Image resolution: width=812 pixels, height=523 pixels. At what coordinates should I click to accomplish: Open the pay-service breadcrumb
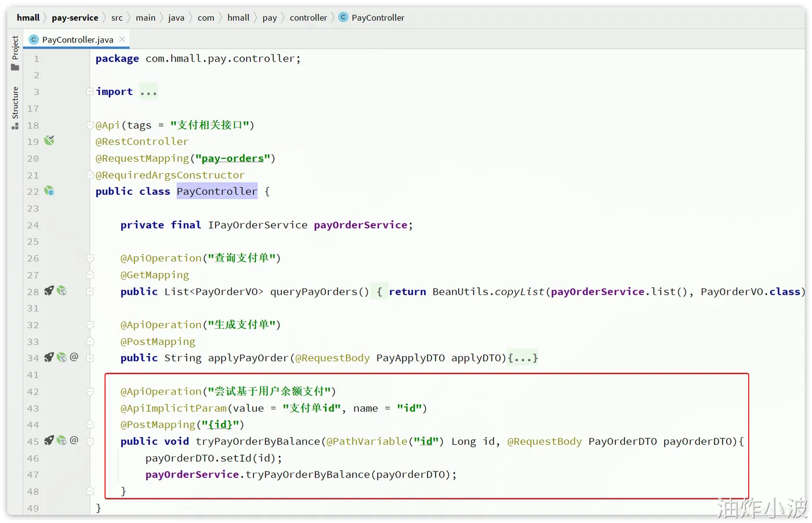click(75, 17)
